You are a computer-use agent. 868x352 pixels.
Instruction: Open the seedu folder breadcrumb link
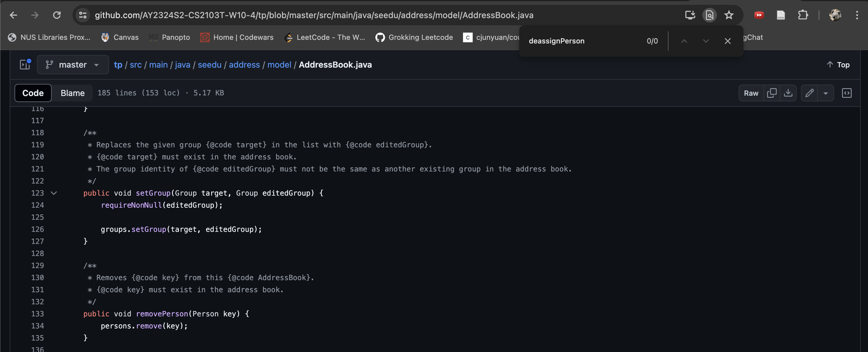pyautogui.click(x=209, y=65)
